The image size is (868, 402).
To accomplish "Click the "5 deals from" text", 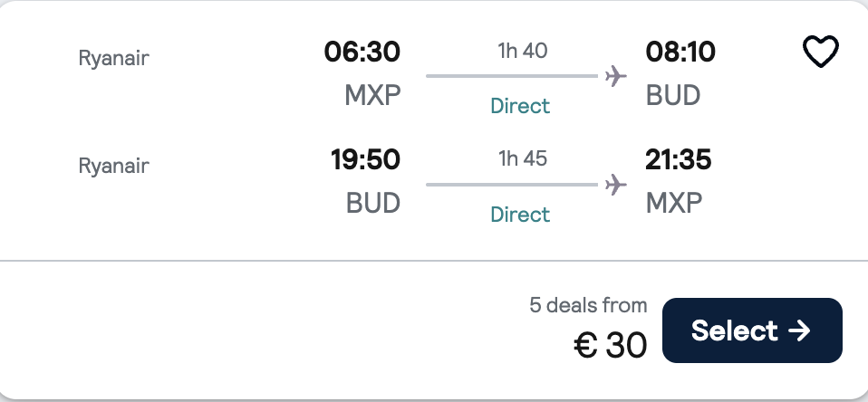I will point(588,305).
